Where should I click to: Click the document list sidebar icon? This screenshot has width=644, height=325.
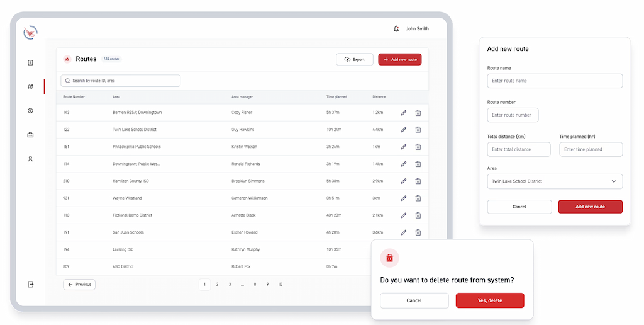coord(30,63)
